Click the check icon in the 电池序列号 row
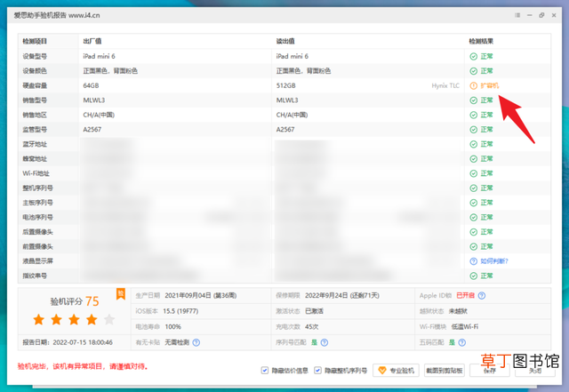Viewport: 569px width, 392px height. (474, 218)
